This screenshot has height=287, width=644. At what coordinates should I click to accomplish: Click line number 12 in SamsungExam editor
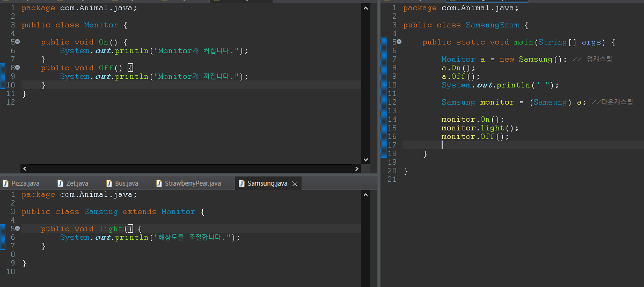[392, 102]
